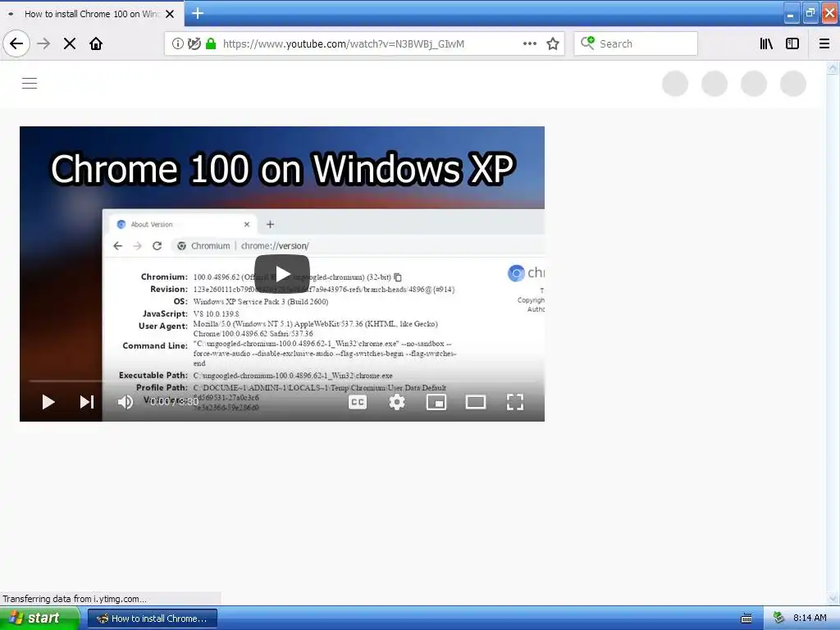The image size is (840, 630).
Task: Restore down the browser window
Action: pyautogui.click(x=810, y=13)
